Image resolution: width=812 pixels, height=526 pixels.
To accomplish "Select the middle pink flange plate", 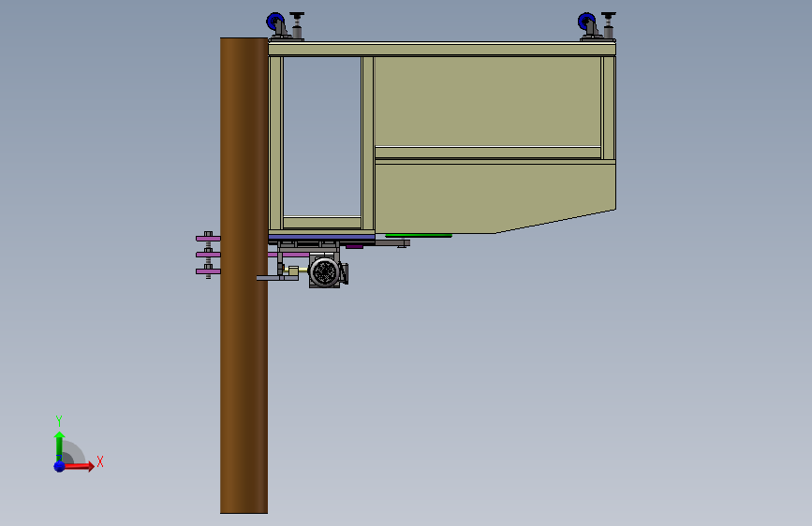I will pyautogui.click(x=208, y=255).
